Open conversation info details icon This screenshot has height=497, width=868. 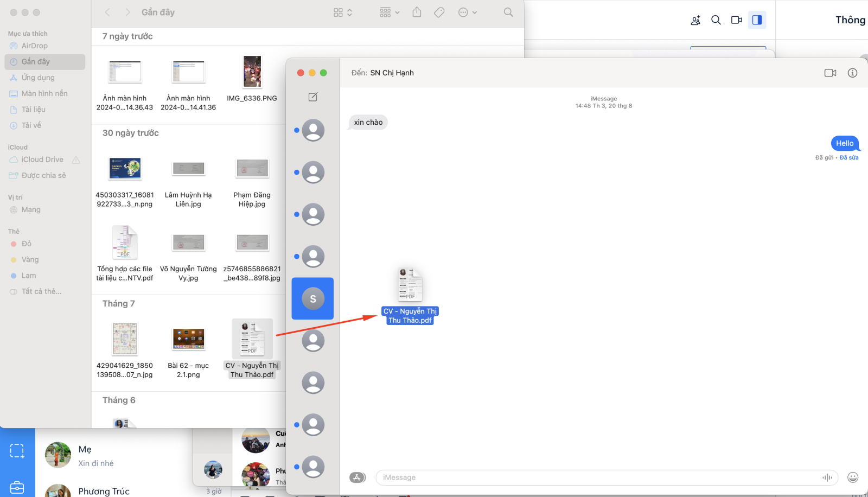tap(852, 73)
